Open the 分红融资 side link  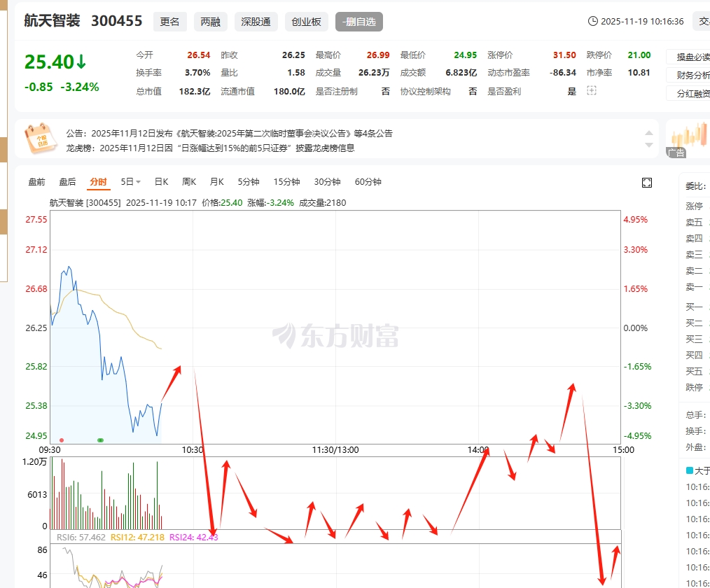click(x=689, y=93)
